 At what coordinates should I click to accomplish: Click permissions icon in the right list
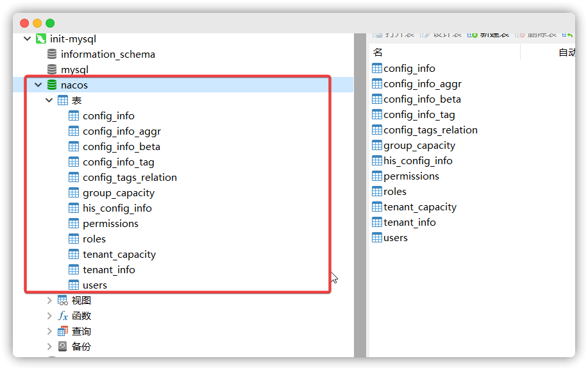(377, 176)
